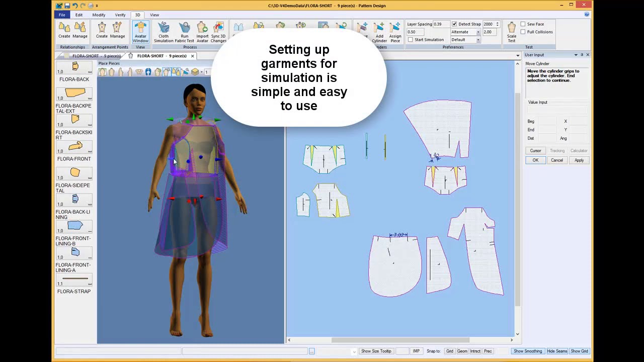
Task: Open the Edit ribbon tab
Action: (79, 15)
